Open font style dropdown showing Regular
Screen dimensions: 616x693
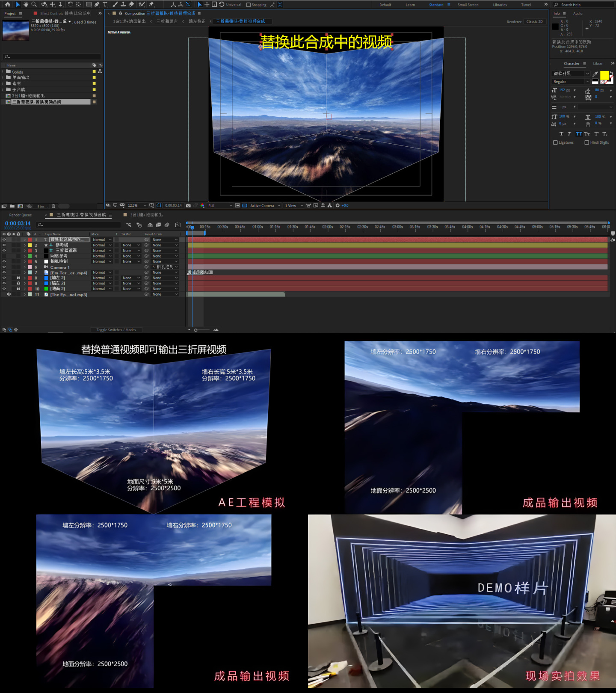571,81
